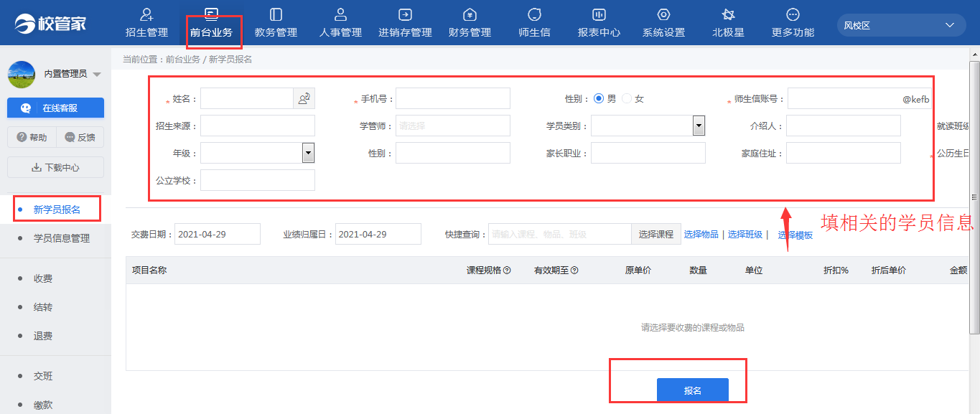Click the 原单价 column header

coord(638,270)
